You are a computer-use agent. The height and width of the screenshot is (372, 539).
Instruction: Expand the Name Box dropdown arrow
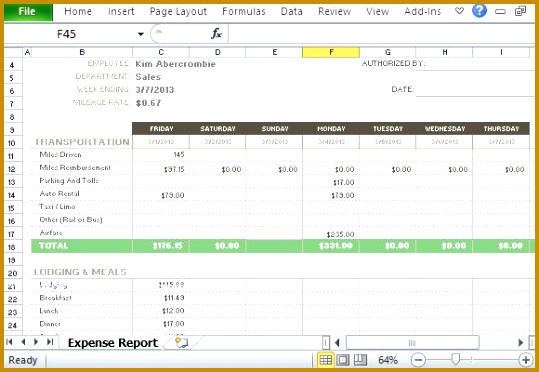141,34
